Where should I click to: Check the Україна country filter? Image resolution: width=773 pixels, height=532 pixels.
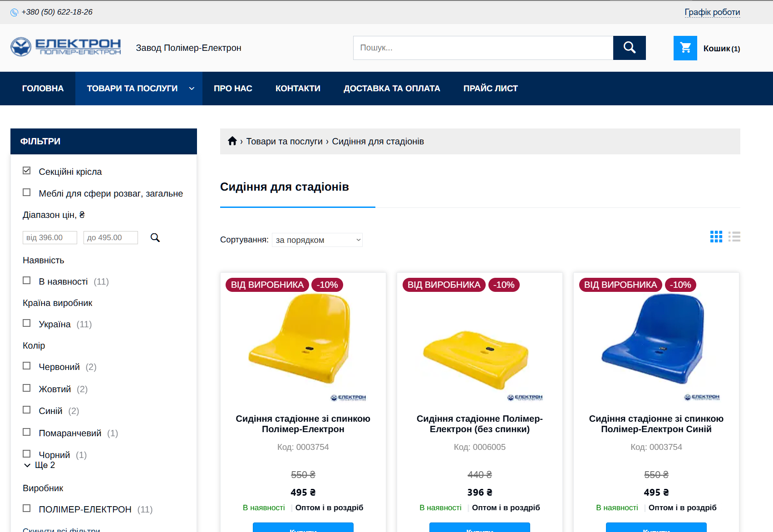click(27, 323)
